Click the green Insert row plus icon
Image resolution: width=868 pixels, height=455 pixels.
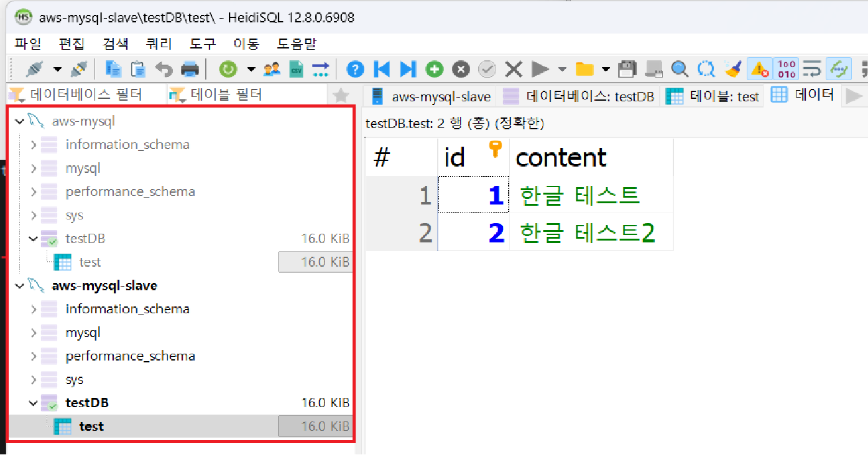pyautogui.click(x=434, y=68)
